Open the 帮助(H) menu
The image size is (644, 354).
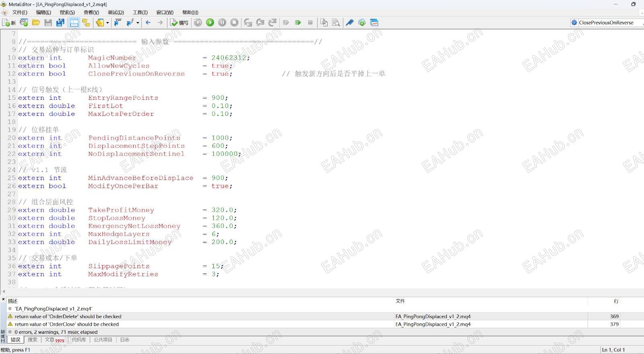(x=190, y=12)
